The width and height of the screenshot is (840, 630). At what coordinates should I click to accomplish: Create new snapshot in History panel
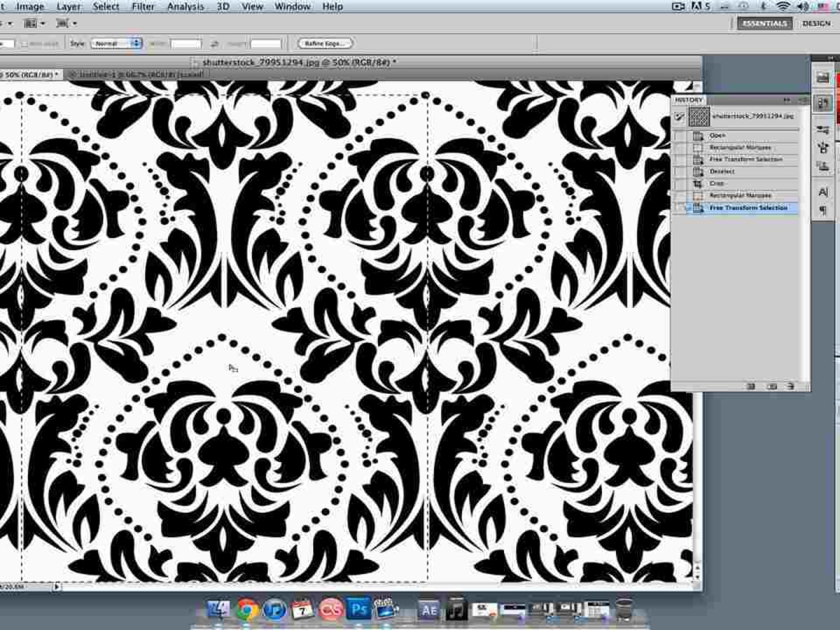pos(771,386)
